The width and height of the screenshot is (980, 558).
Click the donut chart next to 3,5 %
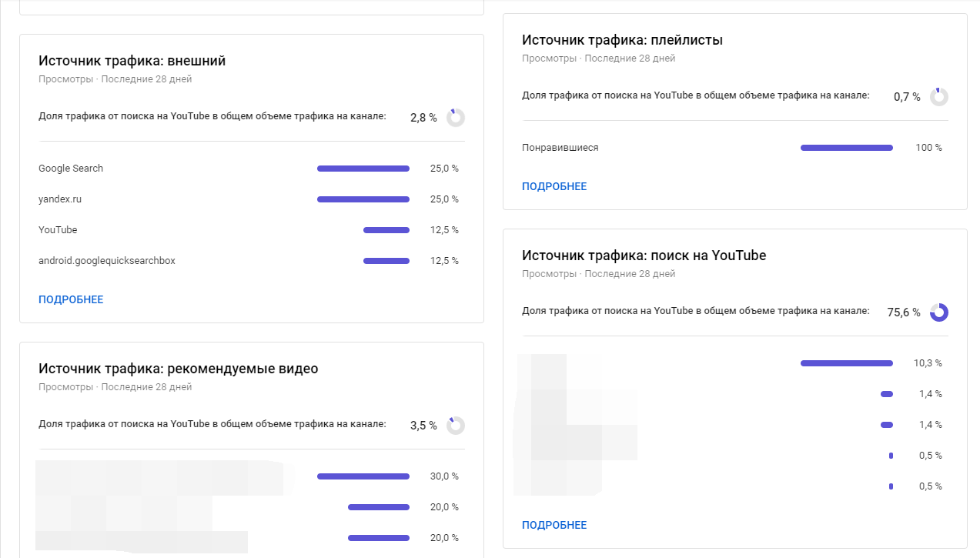pyautogui.click(x=456, y=425)
